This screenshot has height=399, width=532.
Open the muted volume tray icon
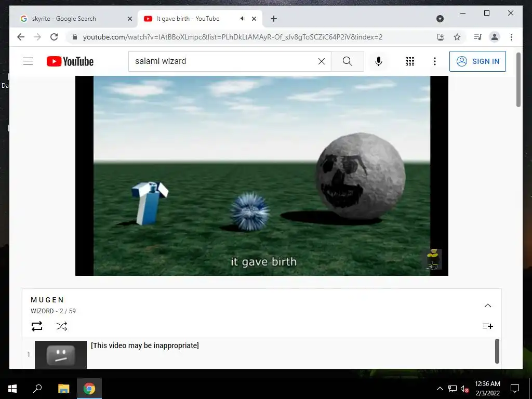point(465,389)
